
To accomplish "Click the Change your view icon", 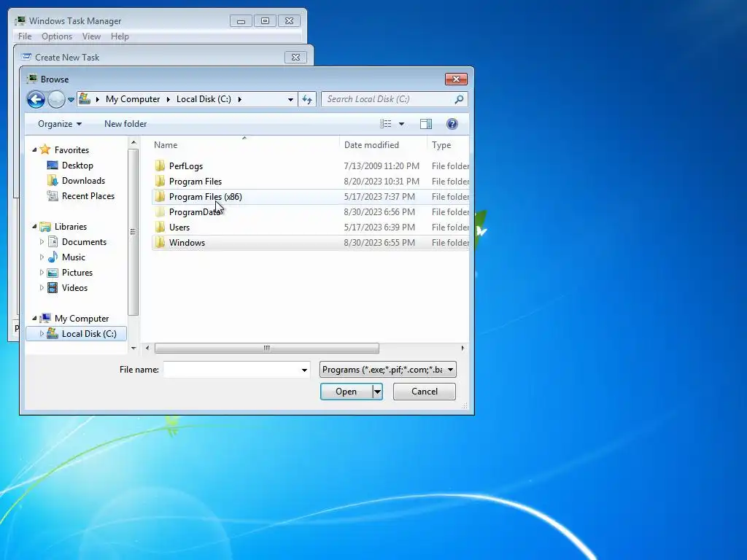I will coord(385,124).
